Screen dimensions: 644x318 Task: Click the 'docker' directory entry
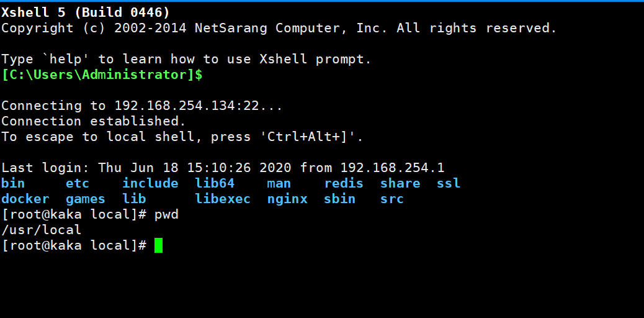click(x=25, y=199)
